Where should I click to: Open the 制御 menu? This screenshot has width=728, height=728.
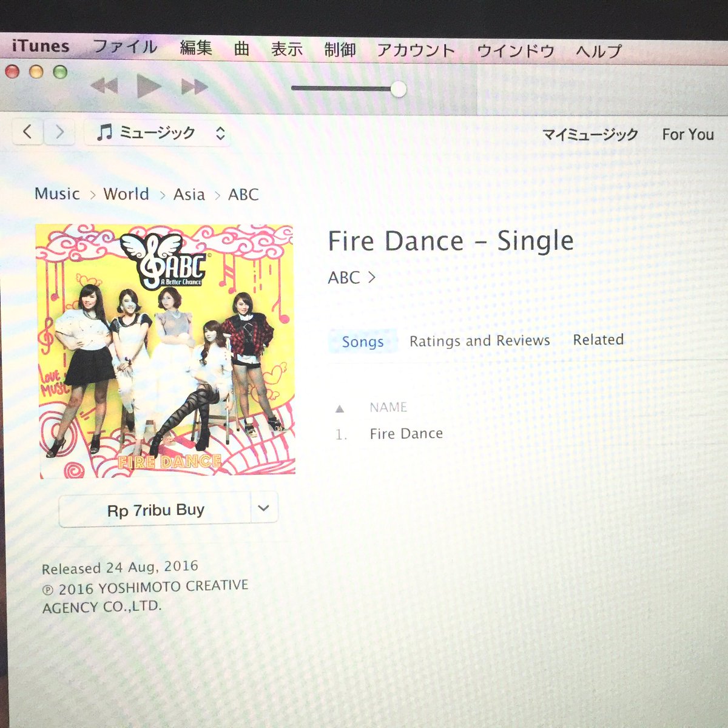(x=340, y=49)
